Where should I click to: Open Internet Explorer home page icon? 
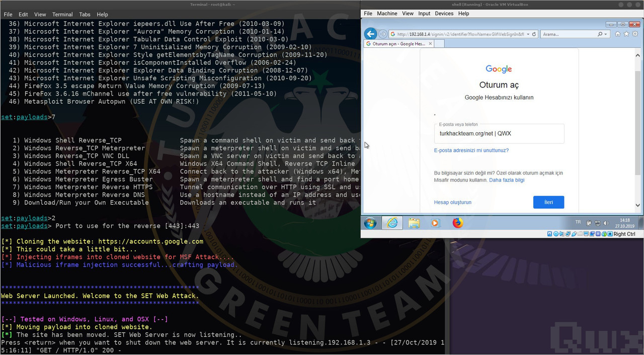[x=618, y=34]
